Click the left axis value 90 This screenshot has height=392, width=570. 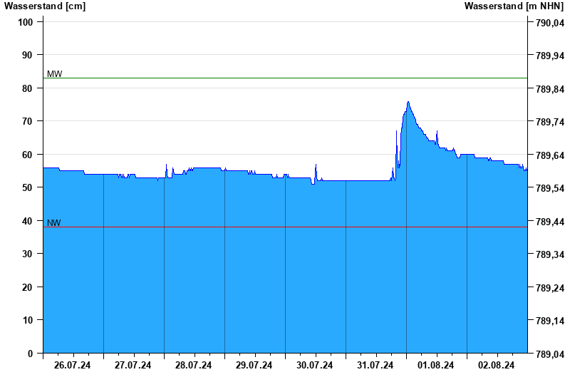click(28, 56)
